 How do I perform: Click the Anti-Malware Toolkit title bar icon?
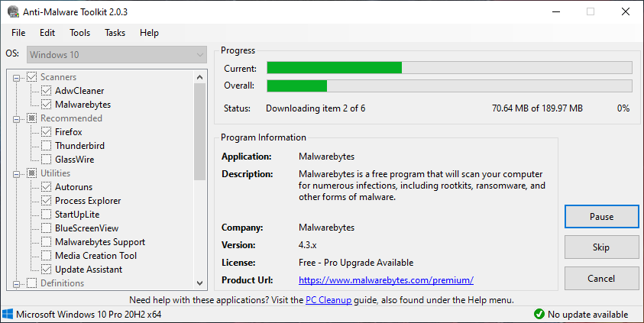click(x=13, y=11)
